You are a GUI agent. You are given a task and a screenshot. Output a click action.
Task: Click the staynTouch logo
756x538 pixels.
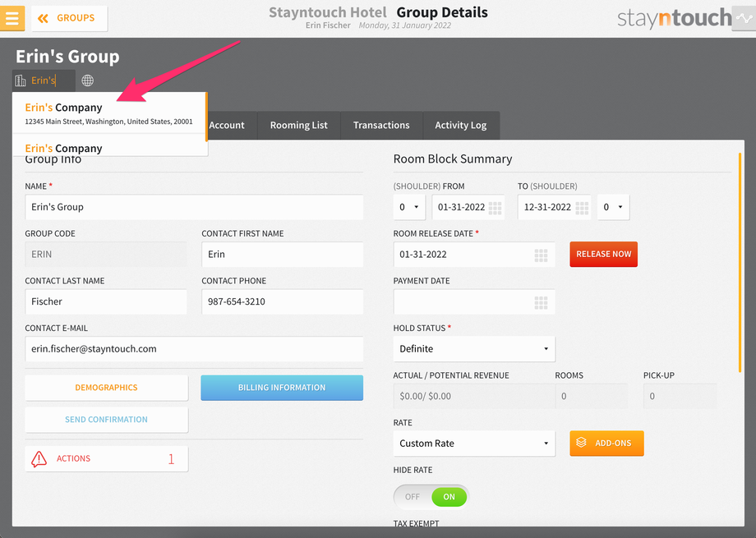pyautogui.click(x=674, y=18)
